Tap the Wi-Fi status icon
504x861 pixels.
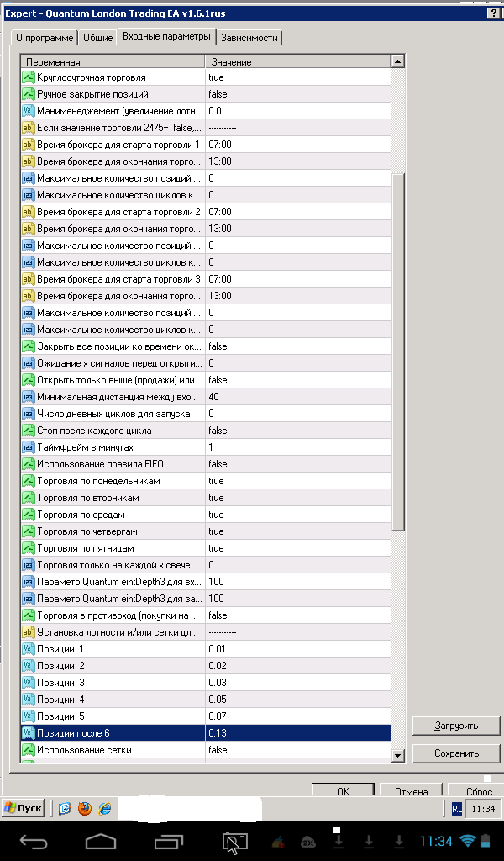[468, 841]
